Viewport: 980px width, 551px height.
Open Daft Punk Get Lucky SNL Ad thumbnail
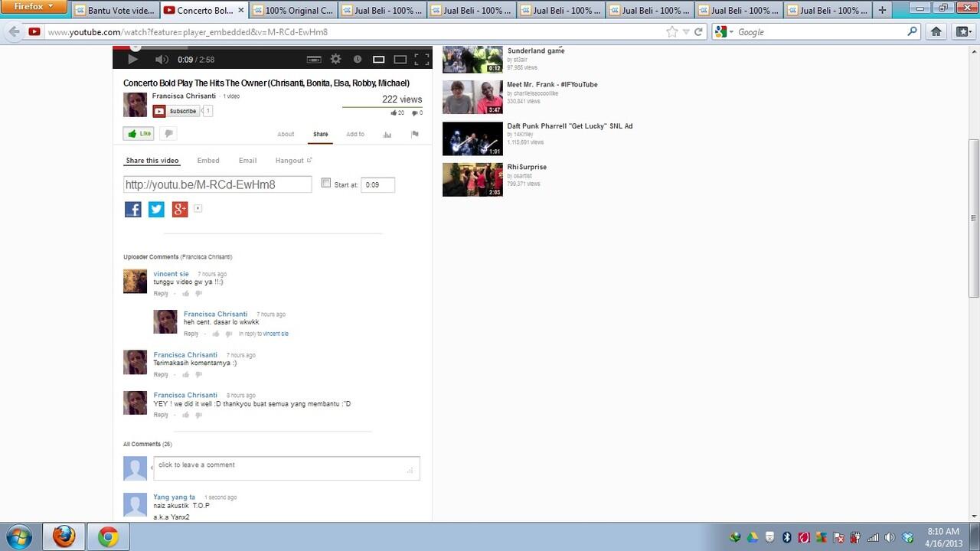472,139
